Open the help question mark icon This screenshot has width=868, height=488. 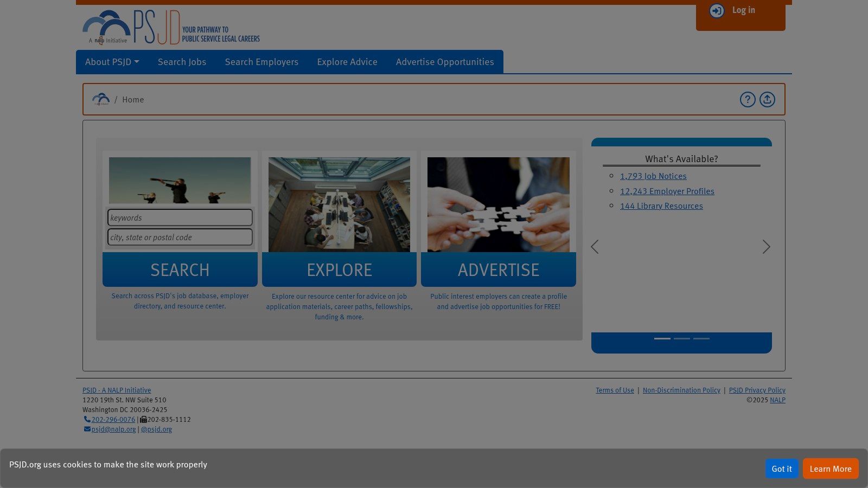(748, 99)
